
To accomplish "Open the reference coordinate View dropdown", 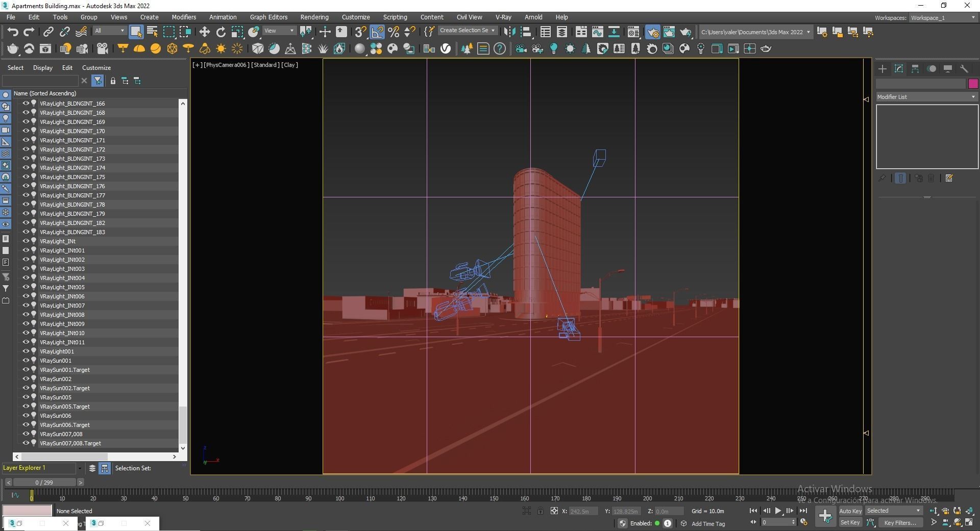I will tap(279, 31).
